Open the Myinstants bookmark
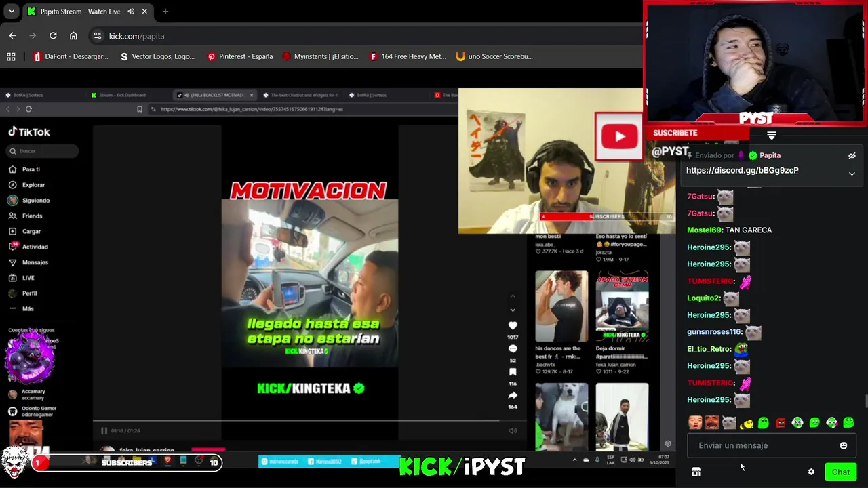Viewport: 868px width, 488px height. (x=321, y=56)
